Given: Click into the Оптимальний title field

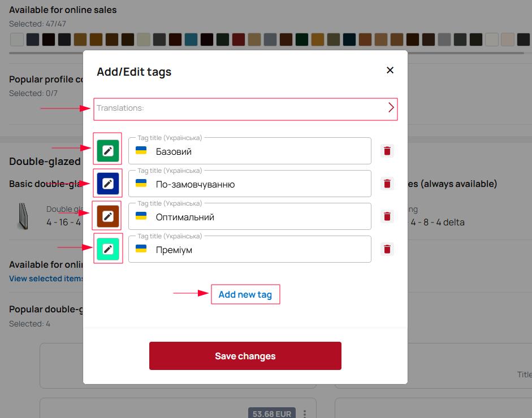Looking at the screenshot, I should tap(260, 217).
